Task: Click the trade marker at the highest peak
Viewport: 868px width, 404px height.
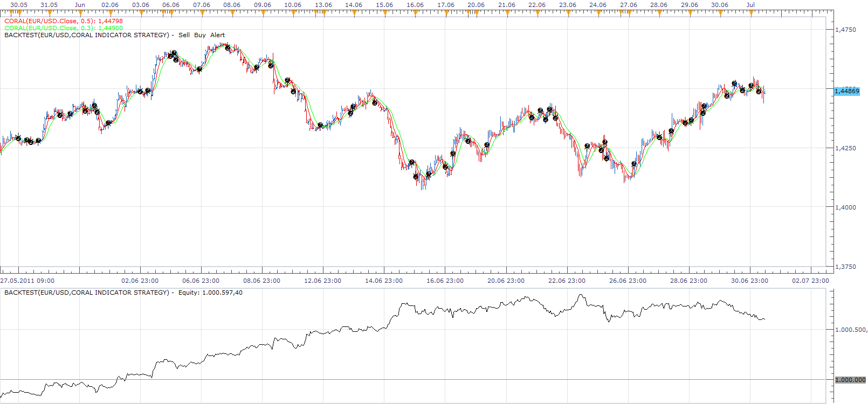Action: [x=228, y=48]
